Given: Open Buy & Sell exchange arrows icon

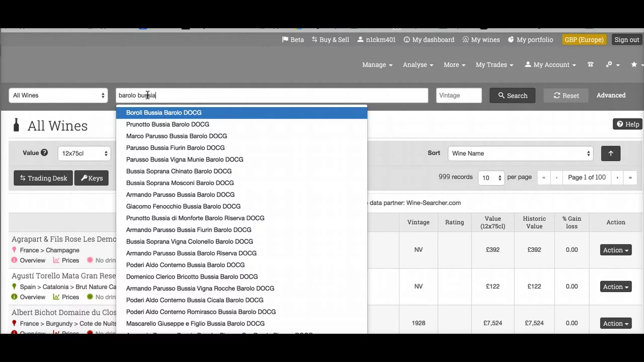Looking at the screenshot, I should pyautogui.click(x=314, y=40).
